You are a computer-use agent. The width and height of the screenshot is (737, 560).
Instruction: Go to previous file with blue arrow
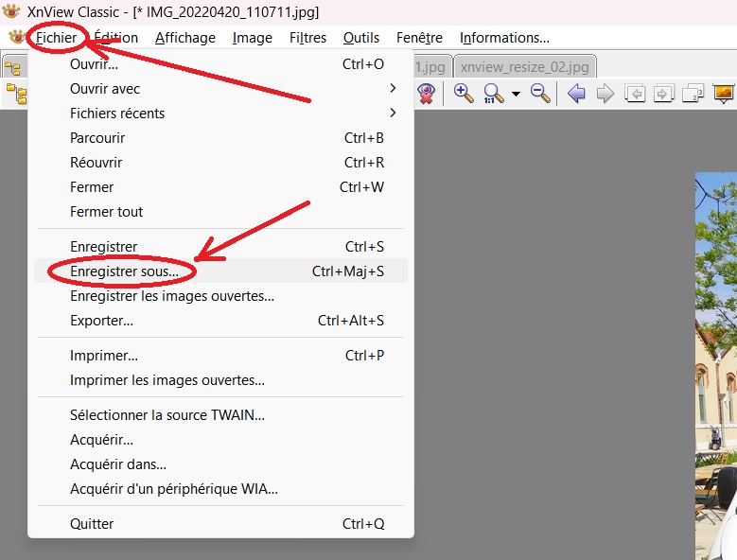click(x=576, y=93)
